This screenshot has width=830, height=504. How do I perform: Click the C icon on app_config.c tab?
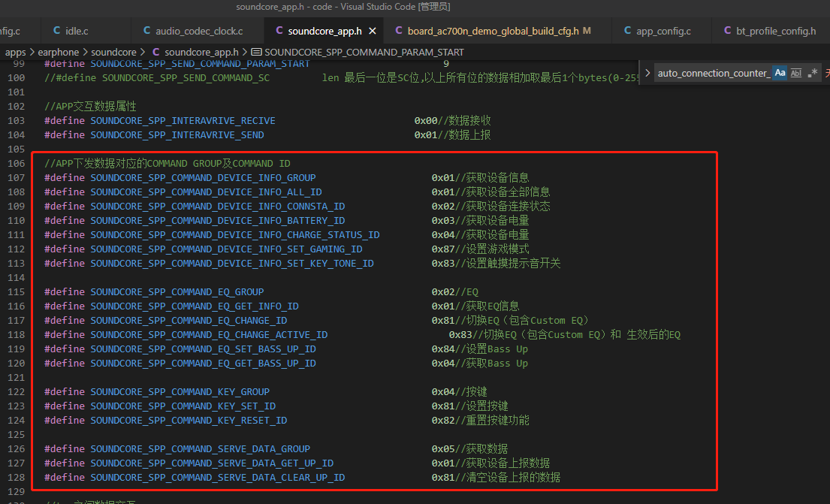(x=627, y=31)
